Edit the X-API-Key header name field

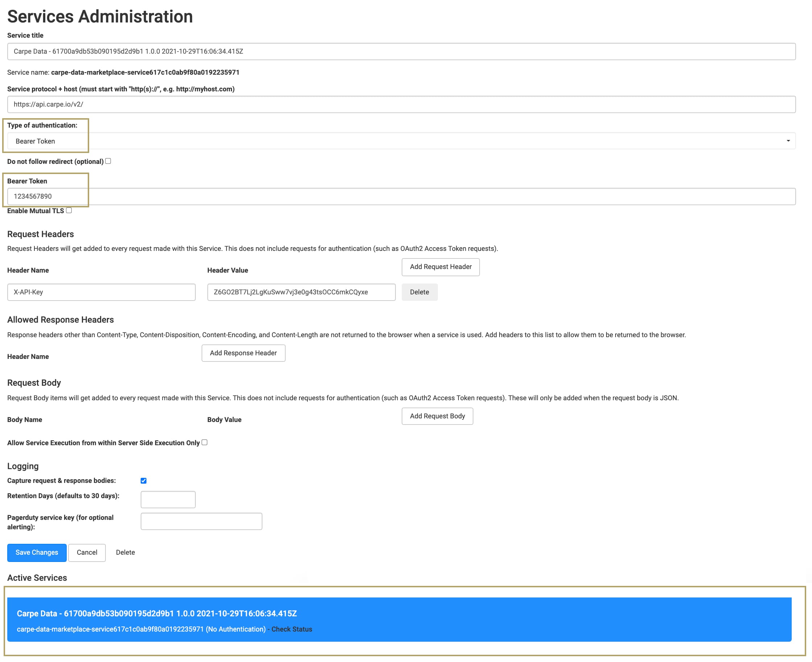[101, 292]
